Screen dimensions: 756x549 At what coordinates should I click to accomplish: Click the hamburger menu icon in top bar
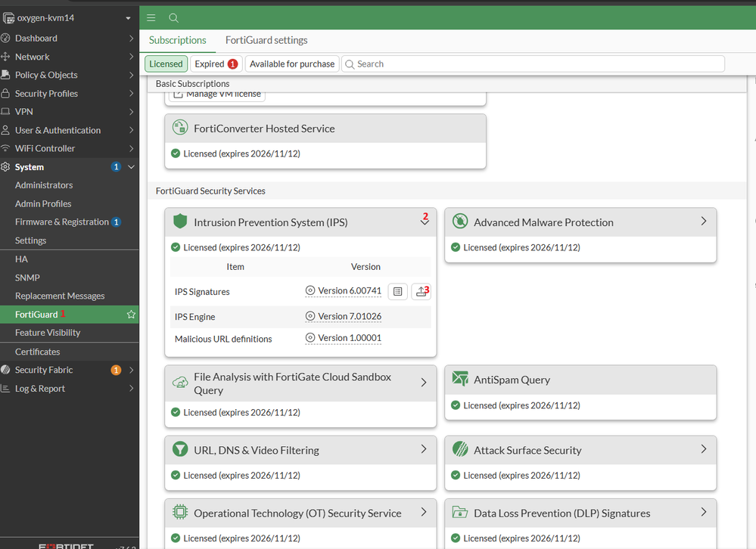coord(151,17)
